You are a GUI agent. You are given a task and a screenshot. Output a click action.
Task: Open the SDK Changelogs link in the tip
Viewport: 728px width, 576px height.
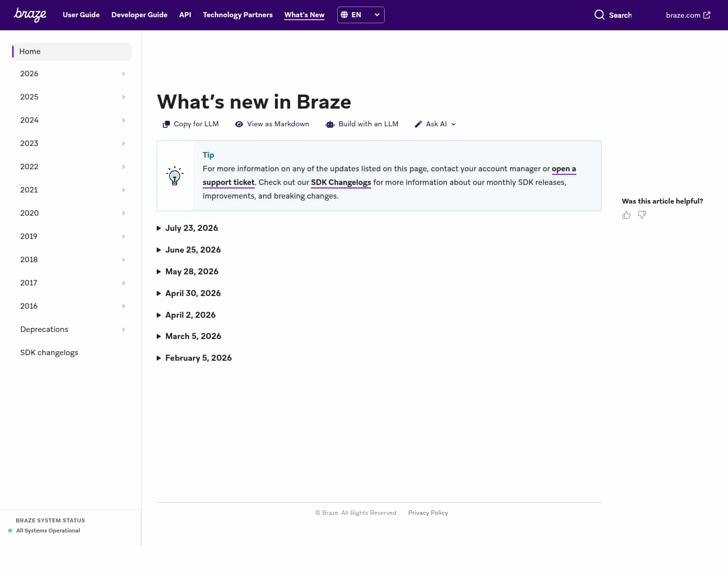point(341,182)
